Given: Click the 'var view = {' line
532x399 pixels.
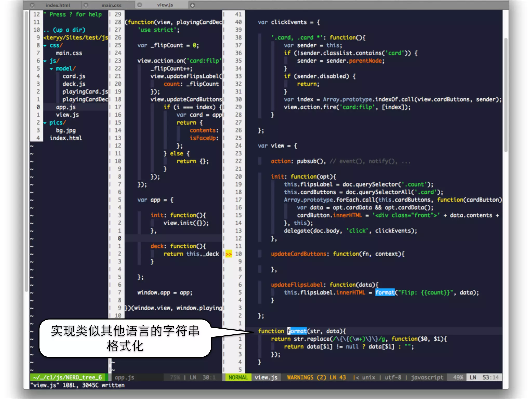Looking at the screenshot, I should [x=277, y=146].
